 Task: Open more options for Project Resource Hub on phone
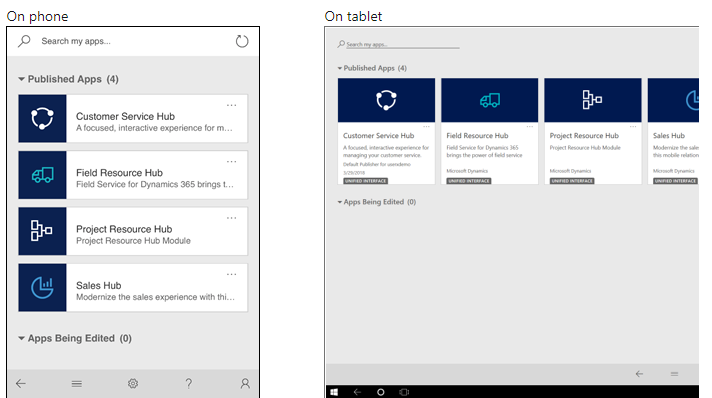point(232,218)
